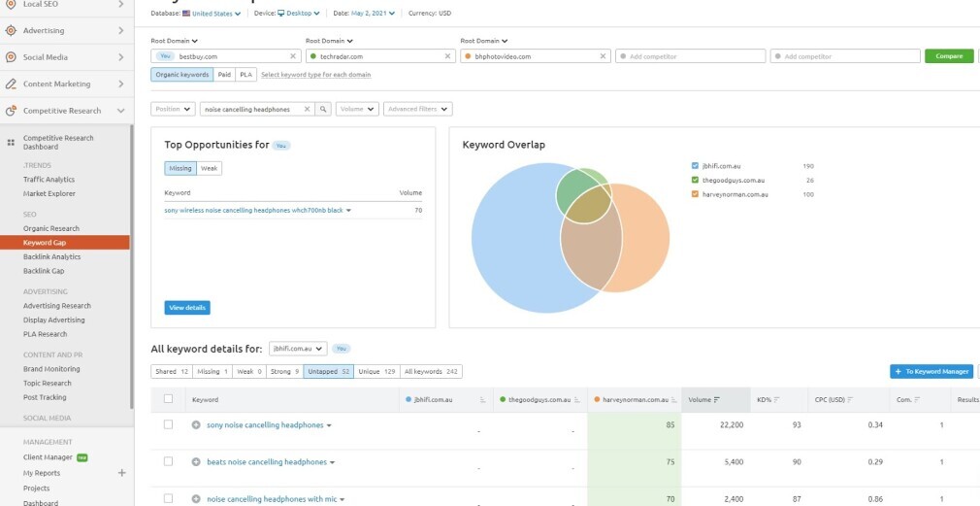Open the jbhifi.com.au domain selector
980x506 pixels.
click(298, 349)
